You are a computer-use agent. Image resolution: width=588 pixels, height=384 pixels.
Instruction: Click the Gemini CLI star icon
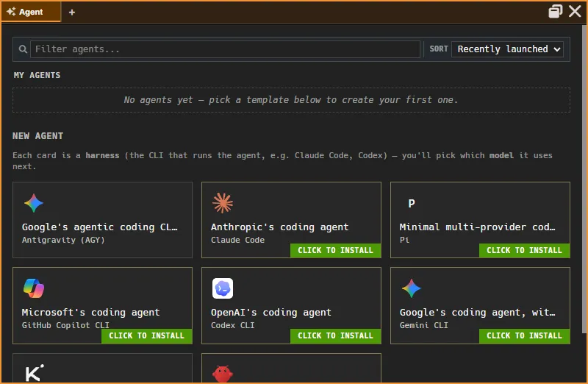tap(412, 288)
